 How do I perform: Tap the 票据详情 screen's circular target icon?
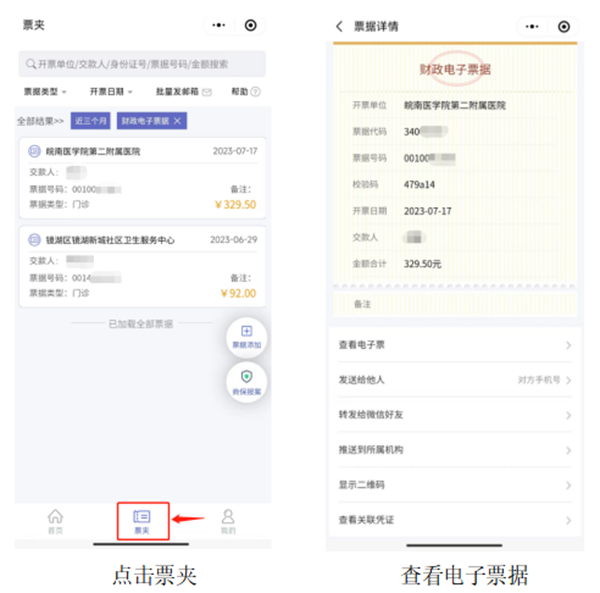(x=564, y=26)
